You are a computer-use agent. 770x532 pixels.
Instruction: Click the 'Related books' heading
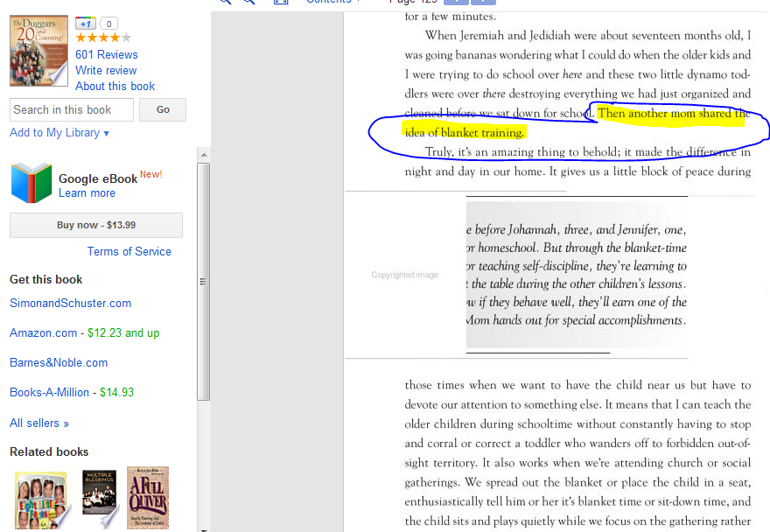point(49,451)
